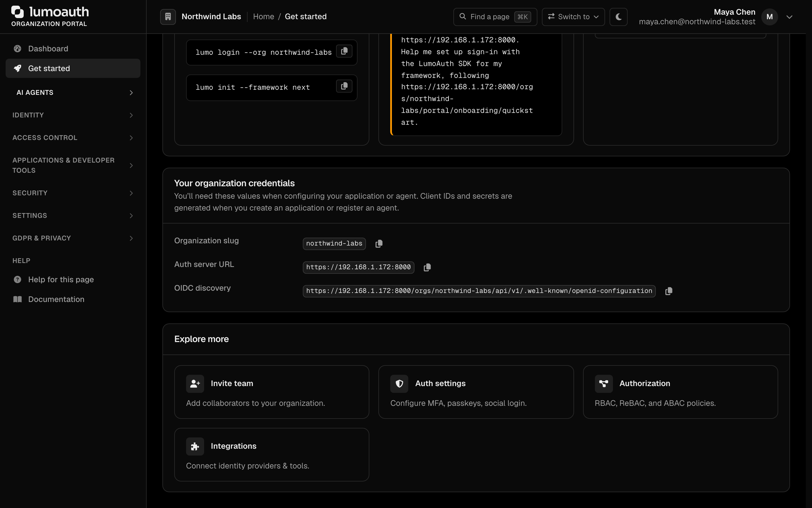Image resolution: width=812 pixels, height=508 pixels.
Task: Open the Switch to dropdown
Action: [573, 17]
